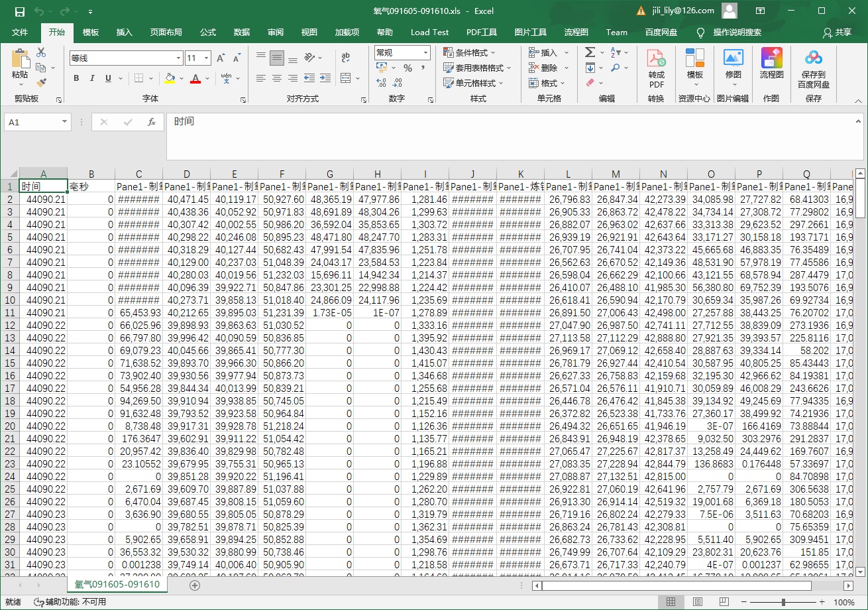
Task: Click the Clear eraser icon
Action: point(590,83)
